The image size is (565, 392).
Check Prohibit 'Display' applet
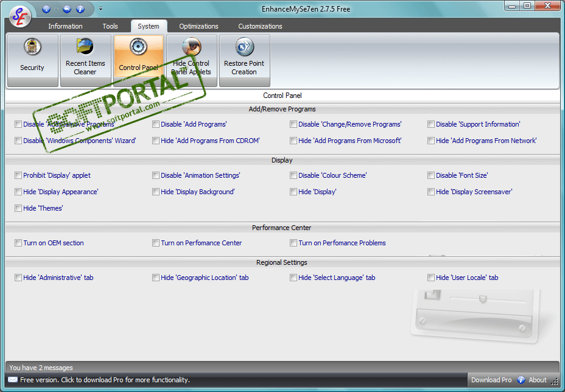(x=18, y=175)
